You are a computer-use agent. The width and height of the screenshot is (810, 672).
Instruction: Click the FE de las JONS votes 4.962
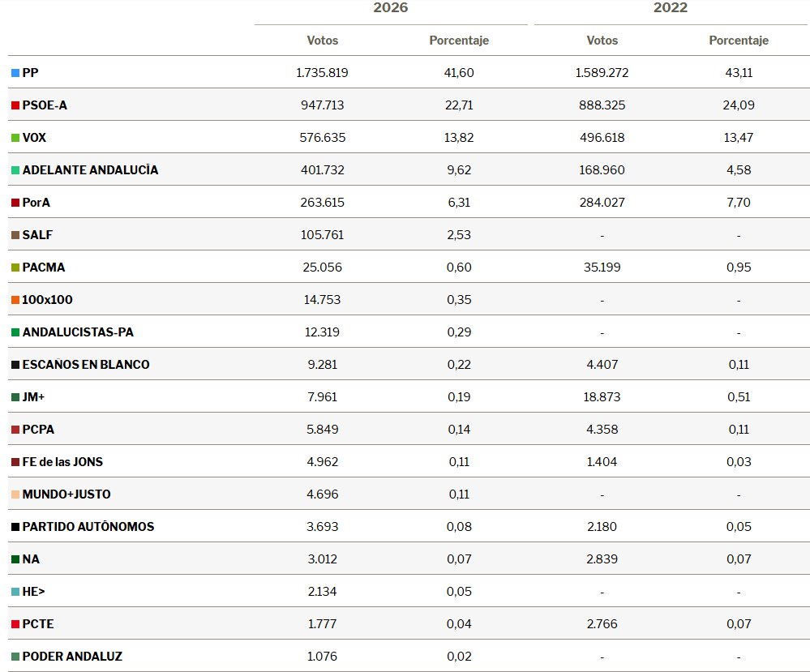323,462
